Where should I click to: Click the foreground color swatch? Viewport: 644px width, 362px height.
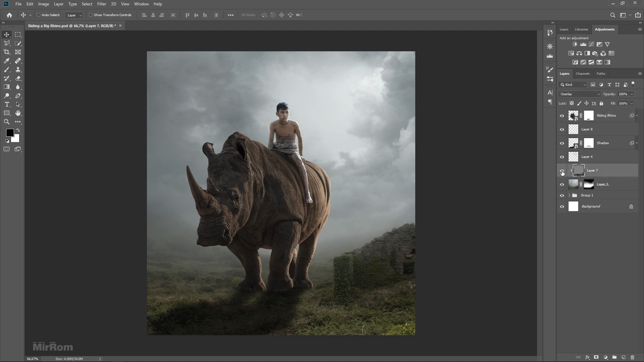tap(10, 133)
